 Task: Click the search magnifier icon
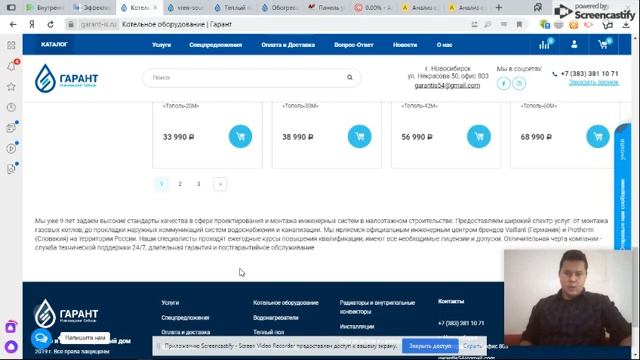[350, 77]
